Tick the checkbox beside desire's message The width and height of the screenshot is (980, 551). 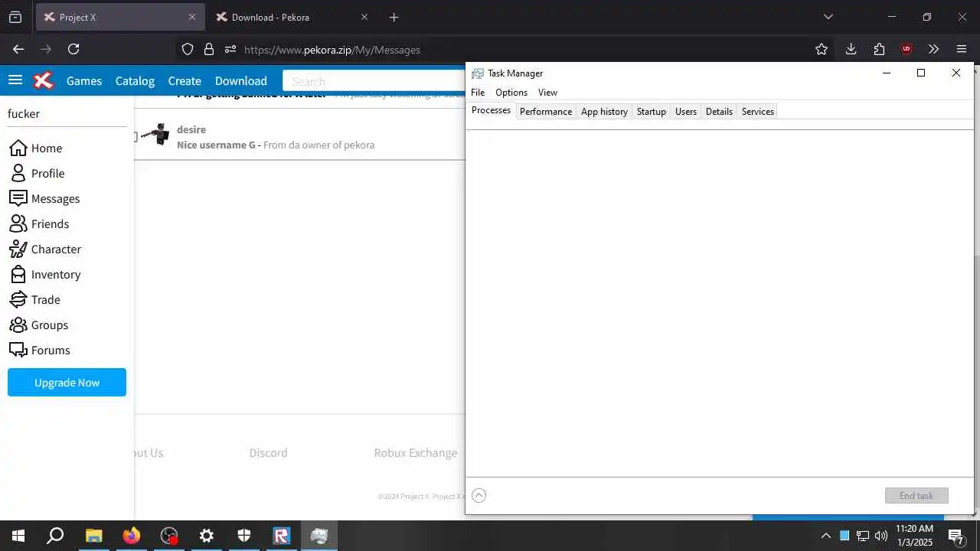[x=136, y=137]
